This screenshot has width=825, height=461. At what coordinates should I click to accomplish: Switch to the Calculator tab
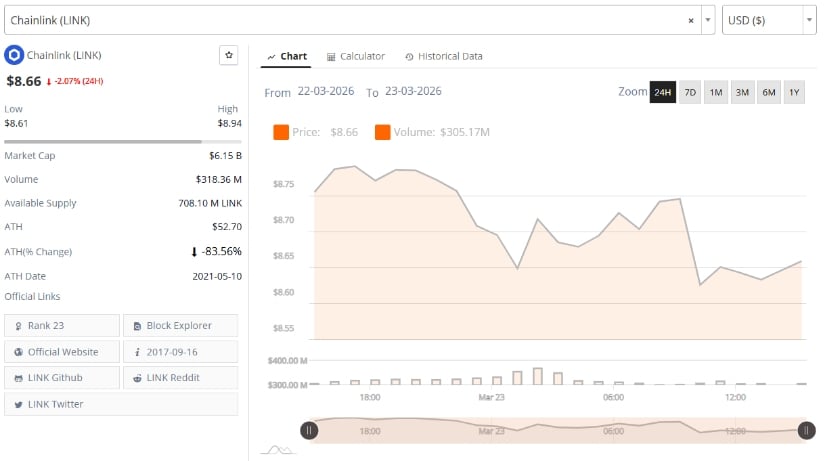click(356, 56)
